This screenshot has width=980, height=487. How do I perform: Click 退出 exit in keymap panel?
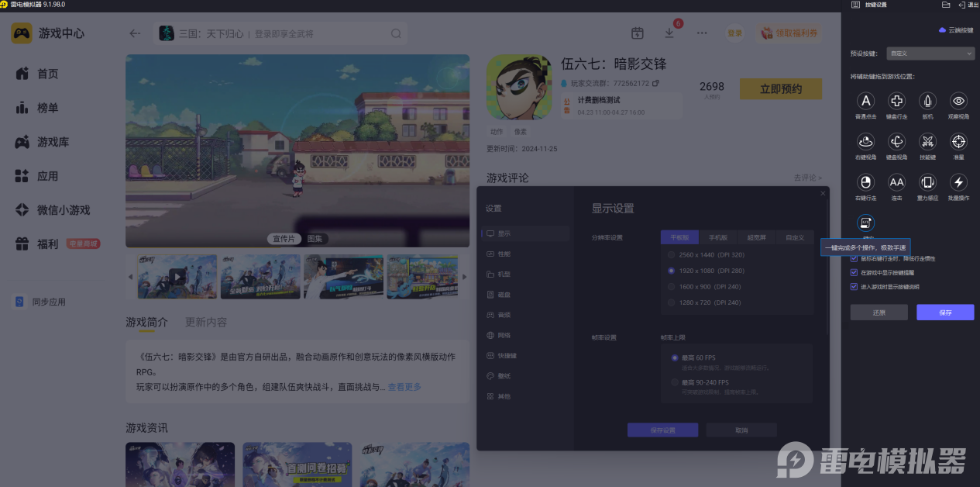coord(968,5)
